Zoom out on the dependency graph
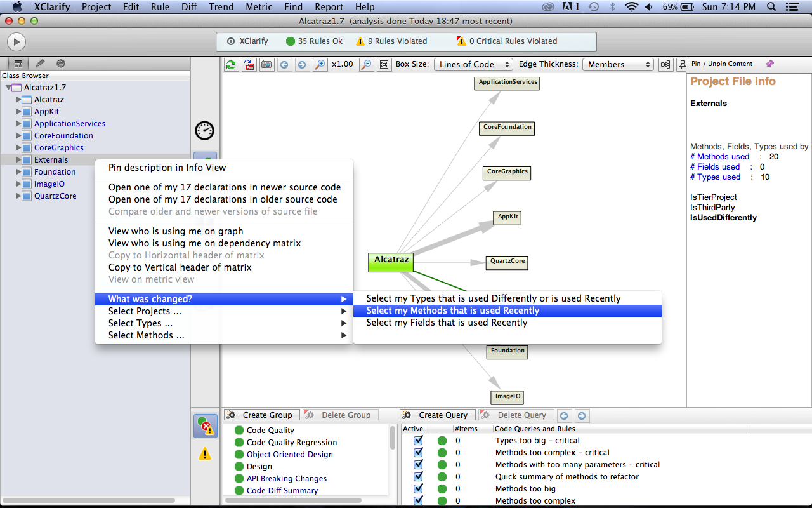Image resolution: width=812 pixels, height=508 pixels. pos(367,65)
